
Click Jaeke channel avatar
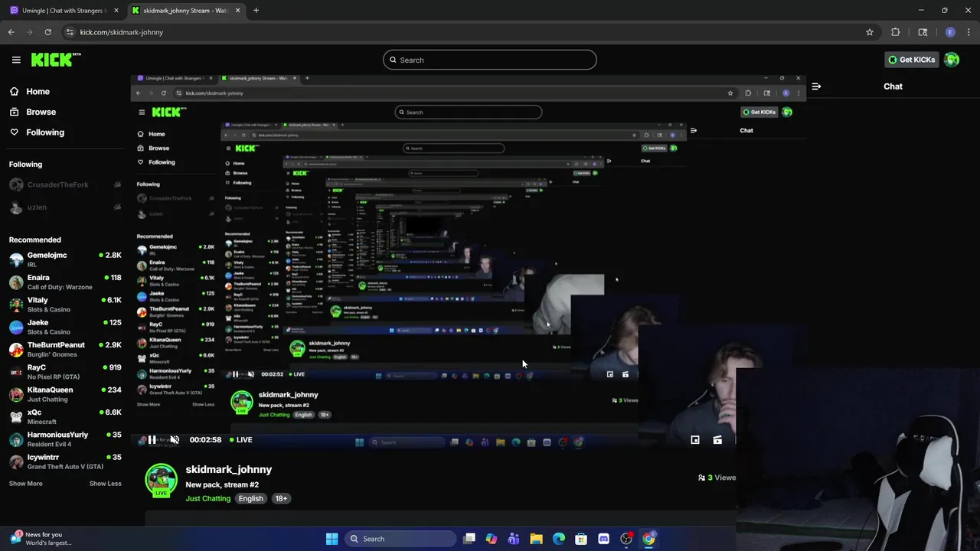pyautogui.click(x=16, y=328)
